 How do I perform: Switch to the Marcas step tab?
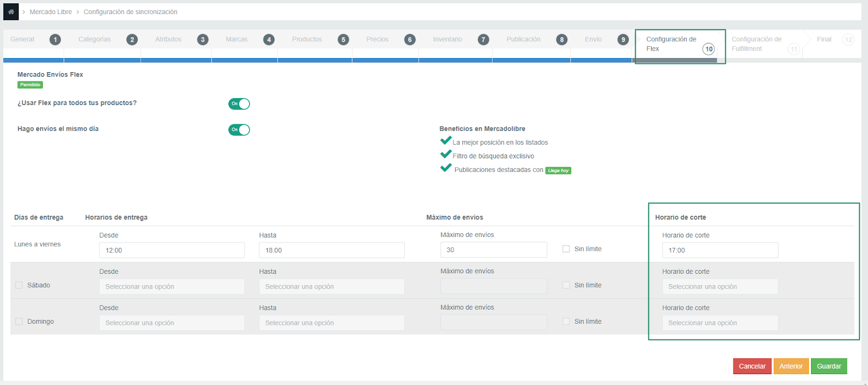tap(237, 39)
